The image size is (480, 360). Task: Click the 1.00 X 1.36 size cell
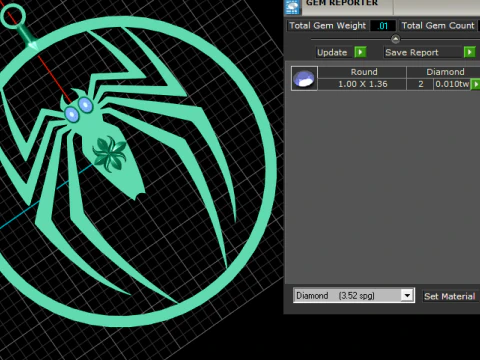tap(362, 84)
